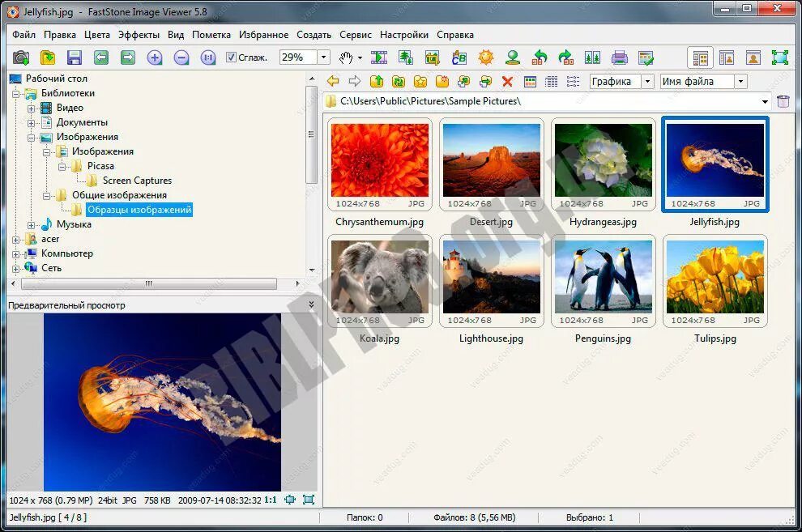
Task: Expand the Музыка tree node
Action: pos(32,225)
